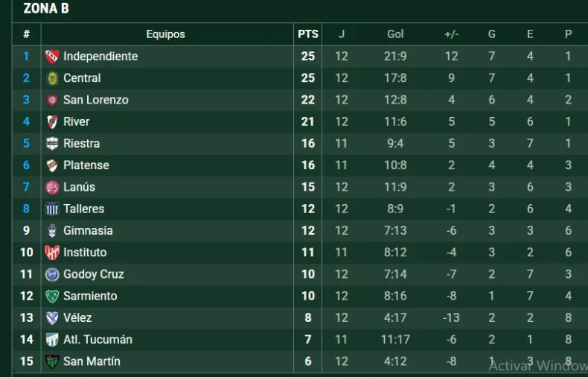Open the Instituto team link

(x=85, y=253)
